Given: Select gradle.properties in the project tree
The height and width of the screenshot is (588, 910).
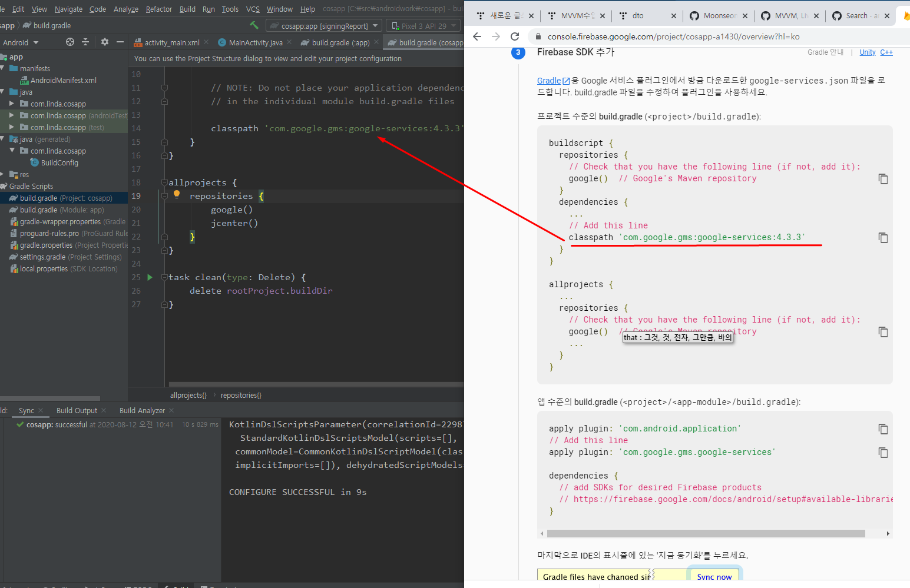Looking at the screenshot, I should [68, 245].
